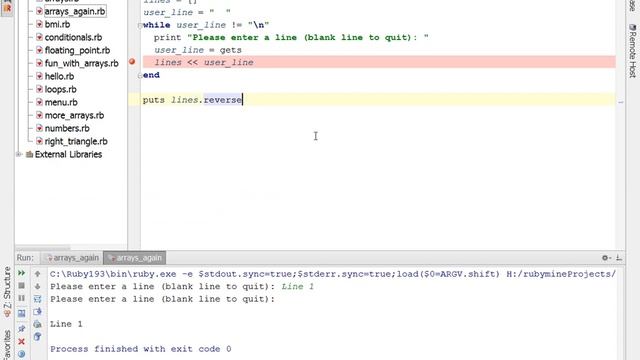
Task: Click library icon beside External Libraries
Action: 29,155
